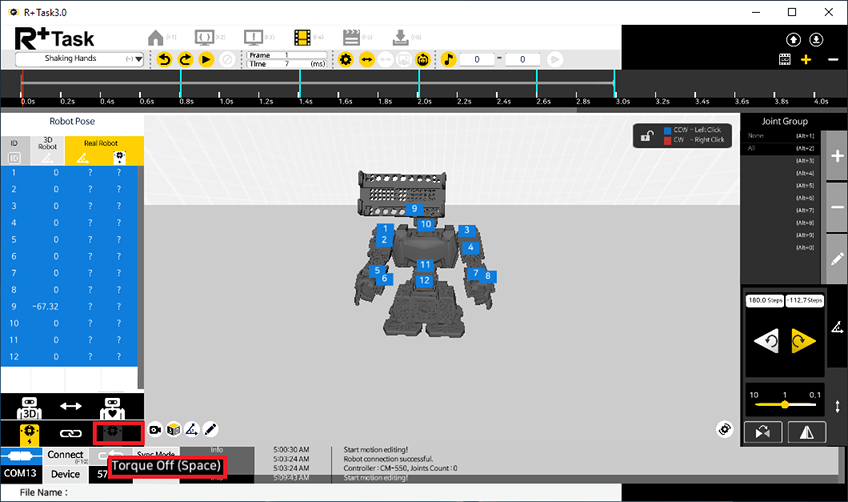Play the Shaking Hands motion

coord(206,60)
